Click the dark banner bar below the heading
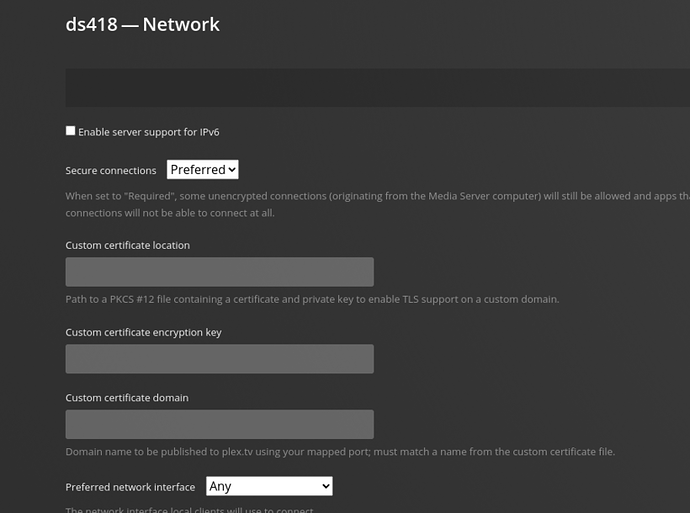This screenshot has width=690, height=513. [377, 88]
